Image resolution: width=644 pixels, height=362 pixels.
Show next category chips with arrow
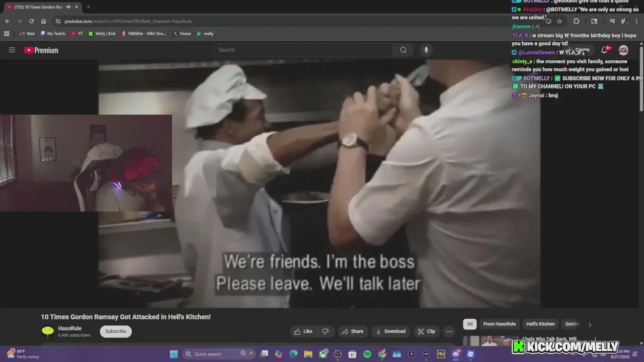(x=590, y=324)
